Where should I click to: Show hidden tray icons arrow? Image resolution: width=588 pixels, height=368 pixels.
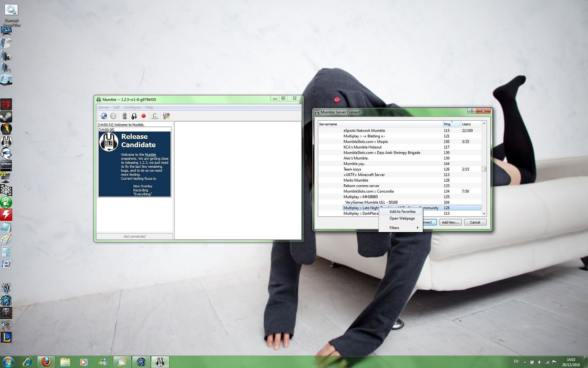[525, 362]
